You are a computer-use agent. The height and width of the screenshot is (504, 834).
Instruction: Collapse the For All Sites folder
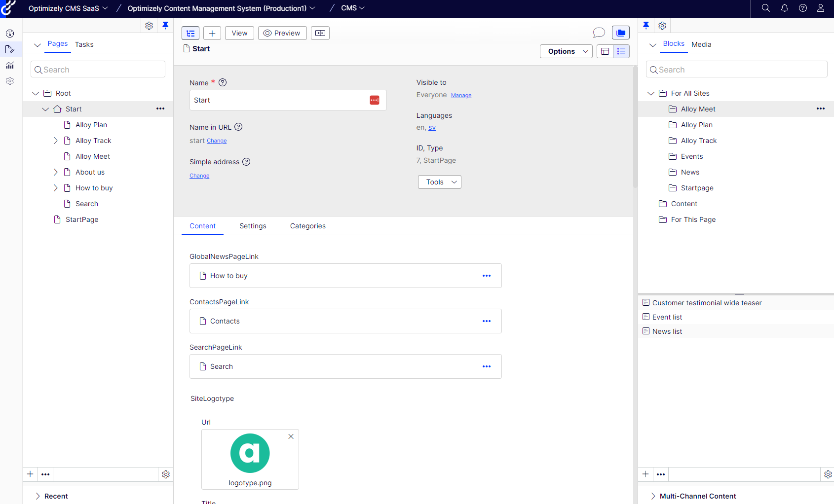click(x=651, y=93)
